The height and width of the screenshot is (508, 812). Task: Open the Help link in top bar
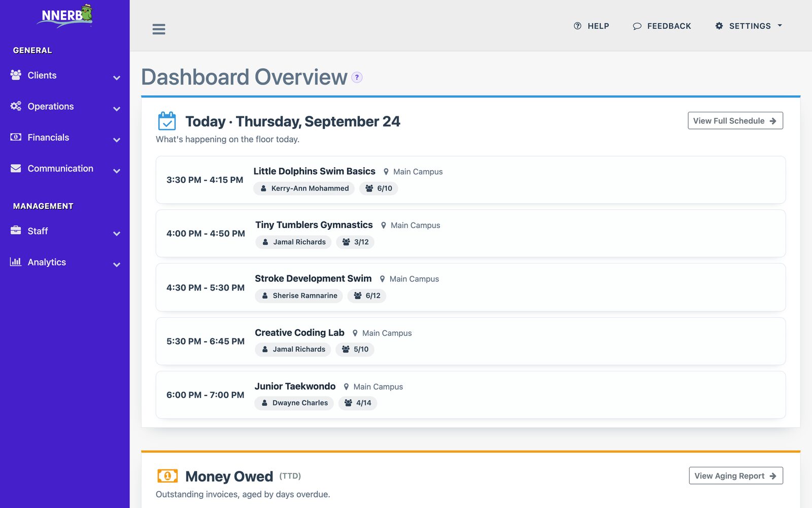click(x=591, y=26)
